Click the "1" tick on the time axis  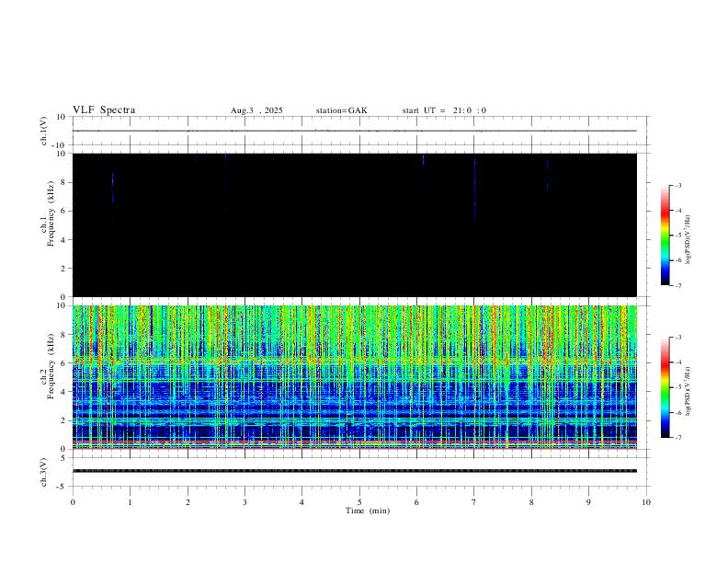coord(130,502)
